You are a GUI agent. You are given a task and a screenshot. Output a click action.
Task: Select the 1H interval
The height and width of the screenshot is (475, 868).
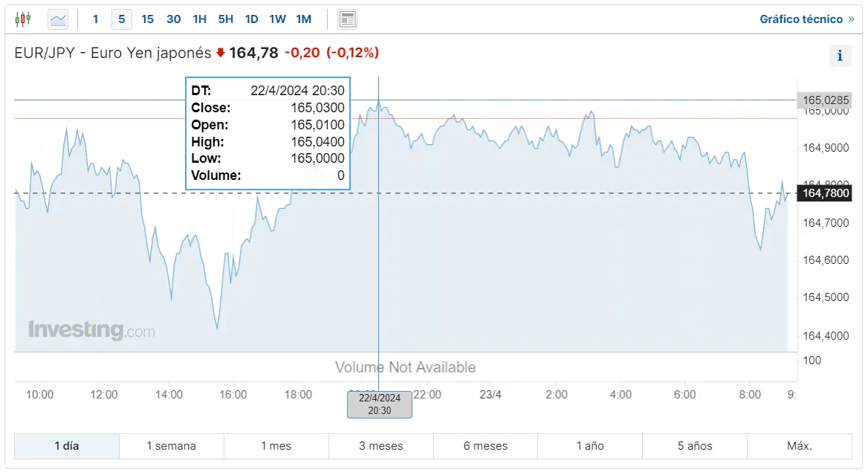pyautogui.click(x=199, y=19)
